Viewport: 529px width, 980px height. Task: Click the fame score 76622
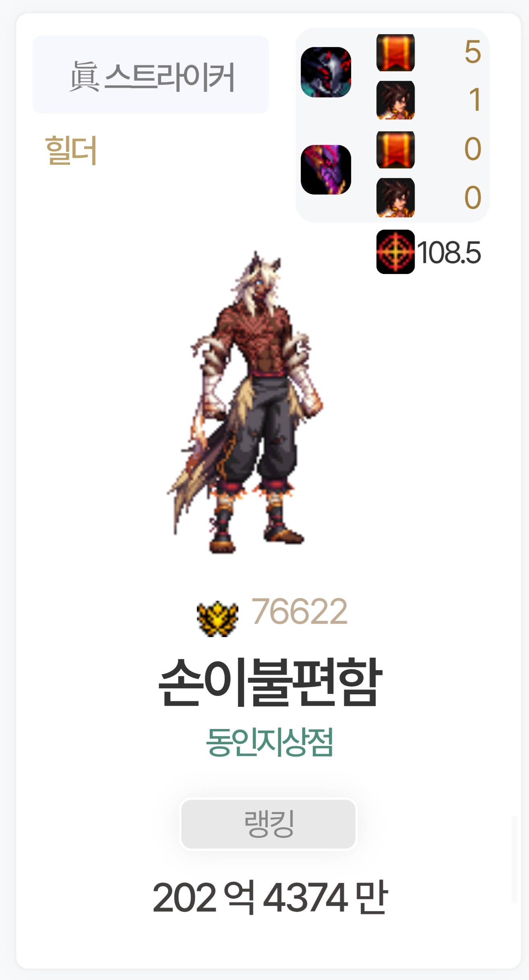point(300,612)
